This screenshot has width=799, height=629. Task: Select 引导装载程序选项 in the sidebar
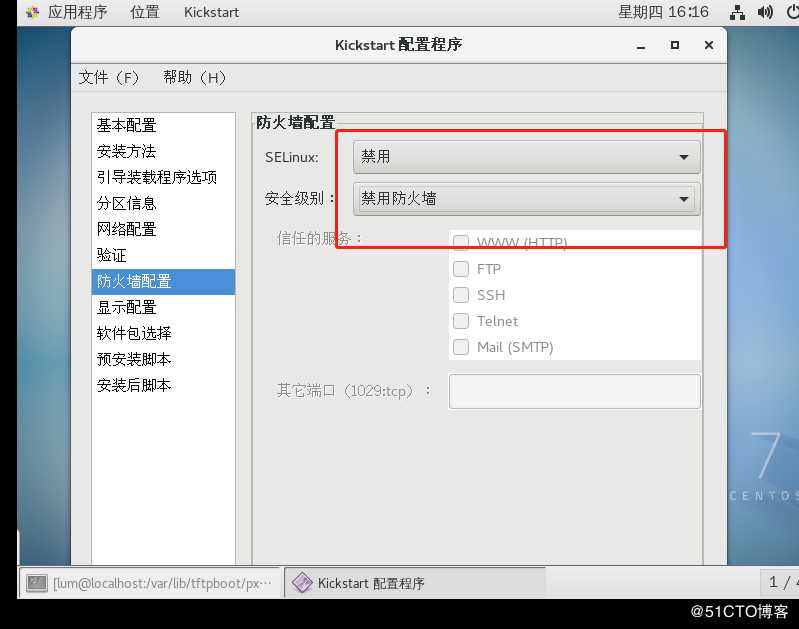click(x=163, y=177)
